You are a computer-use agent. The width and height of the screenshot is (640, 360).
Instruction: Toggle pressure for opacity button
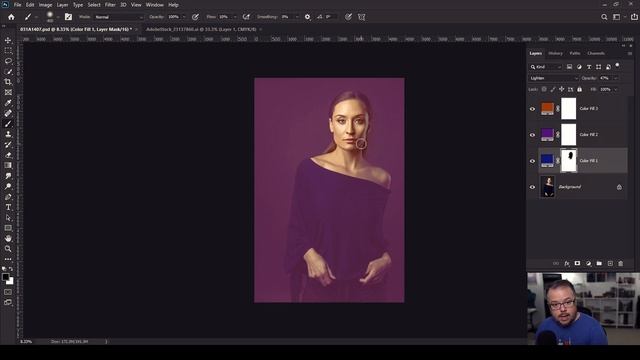196,17
